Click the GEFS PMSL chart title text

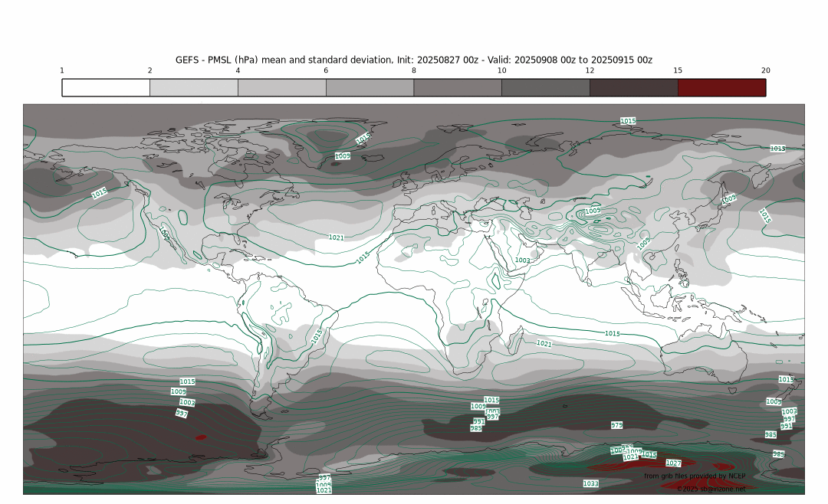click(414, 60)
